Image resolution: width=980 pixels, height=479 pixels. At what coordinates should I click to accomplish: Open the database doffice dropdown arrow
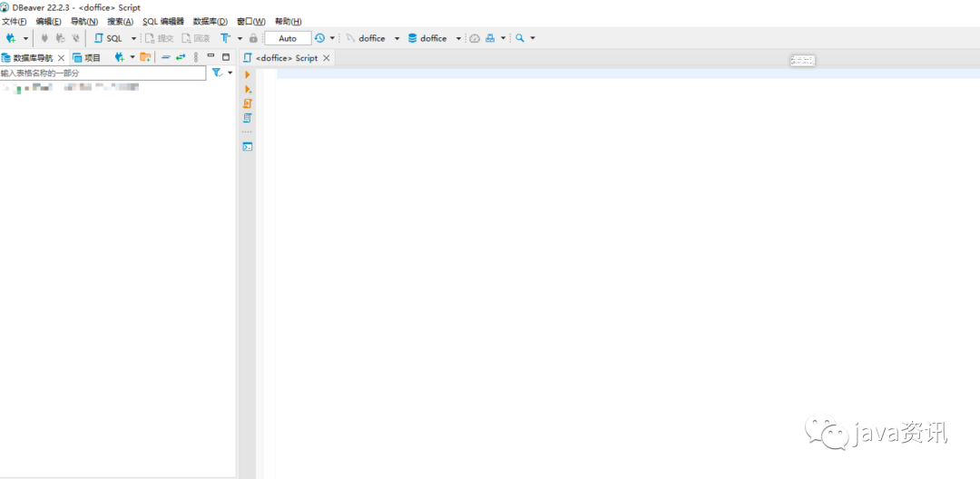tap(458, 39)
